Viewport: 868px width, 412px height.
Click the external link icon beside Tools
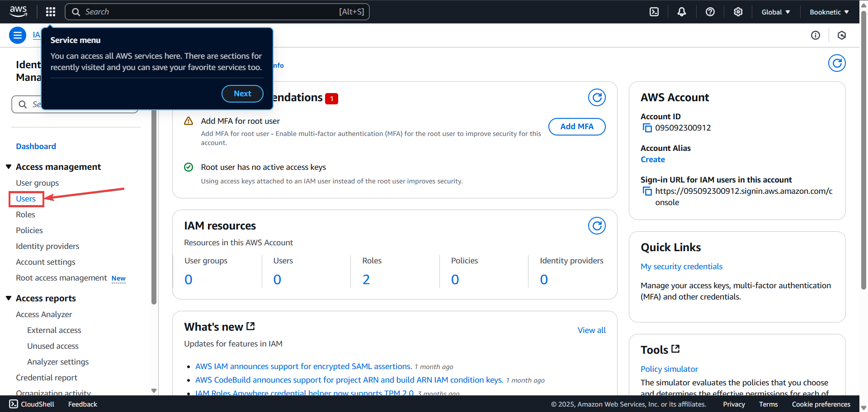coord(675,349)
